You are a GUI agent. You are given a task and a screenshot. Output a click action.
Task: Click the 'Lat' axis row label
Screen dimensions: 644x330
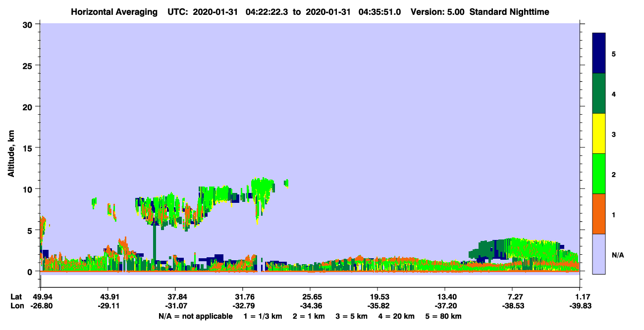(x=16, y=297)
